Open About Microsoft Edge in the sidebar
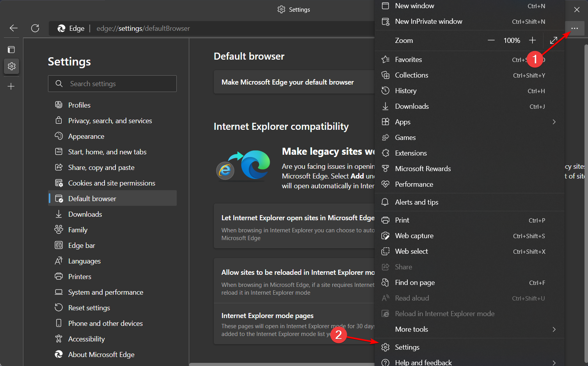The height and width of the screenshot is (366, 588). click(101, 354)
